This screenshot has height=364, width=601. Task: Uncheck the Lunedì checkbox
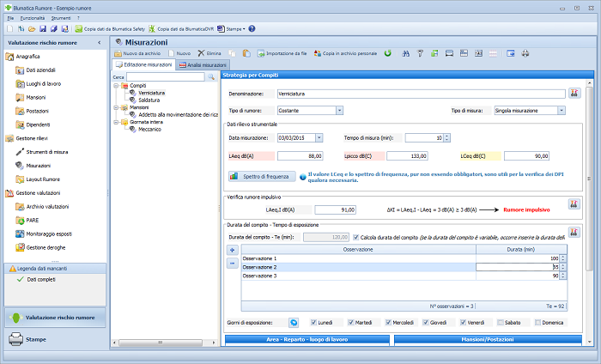(313, 322)
